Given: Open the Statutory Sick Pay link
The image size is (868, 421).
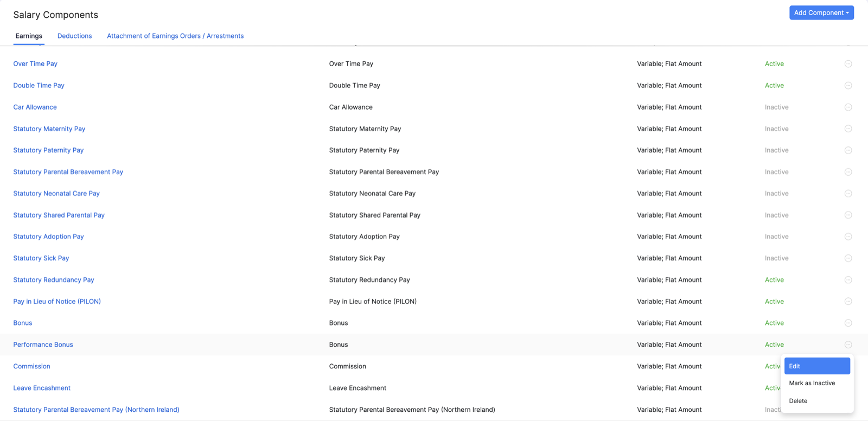Looking at the screenshot, I should (x=41, y=258).
